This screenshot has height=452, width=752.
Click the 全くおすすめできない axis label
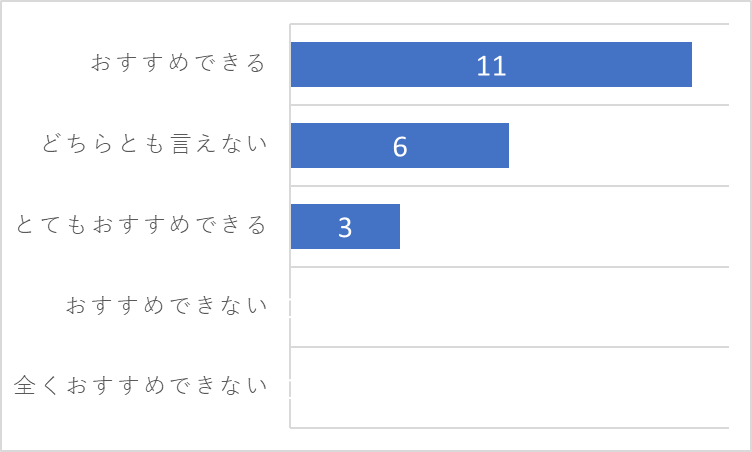pyautogui.click(x=141, y=385)
